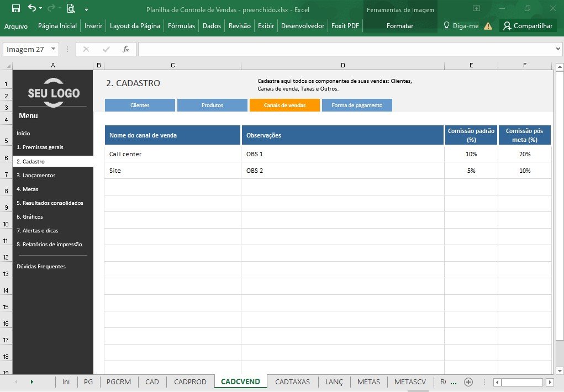Click the Save icon in quick access toolbar
The height and width of the screenshot is (392, 564).
tap(16, 8)
